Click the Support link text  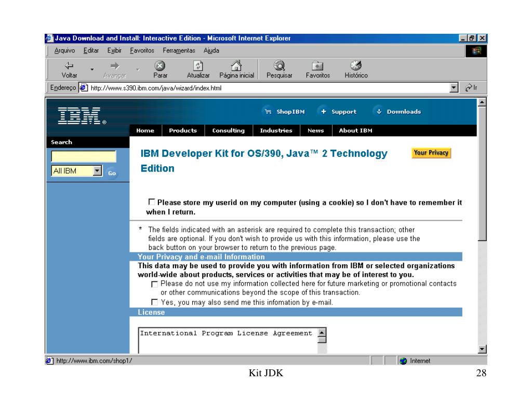(344, 112)
